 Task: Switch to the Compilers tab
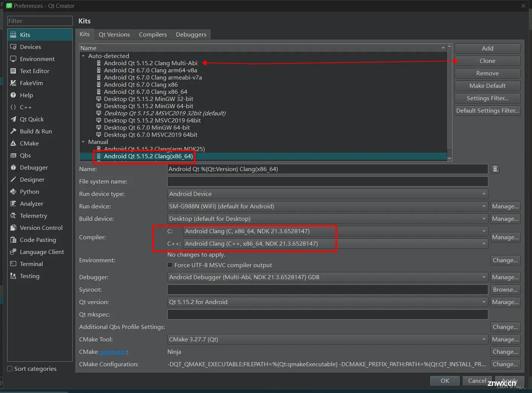(x=153, y=34)
